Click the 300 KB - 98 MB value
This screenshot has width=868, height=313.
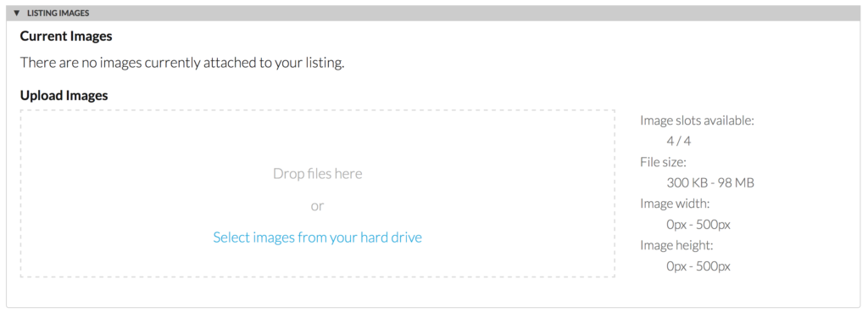coord(710,183)
